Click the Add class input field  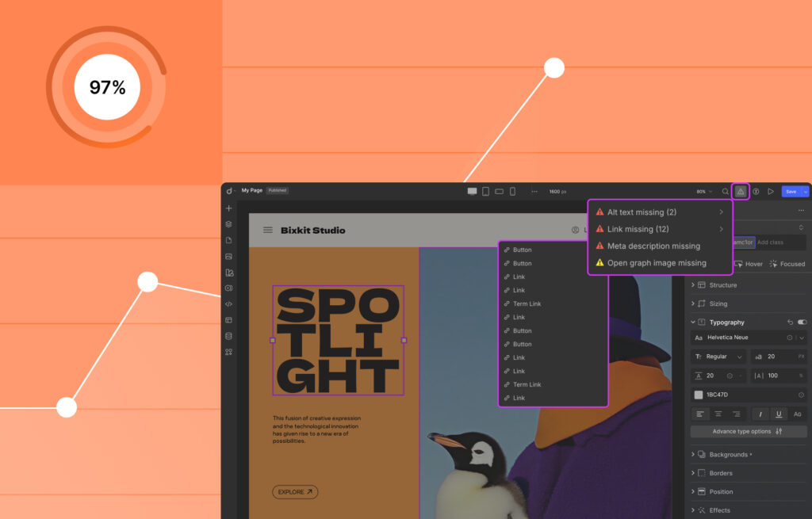point(779,242)
